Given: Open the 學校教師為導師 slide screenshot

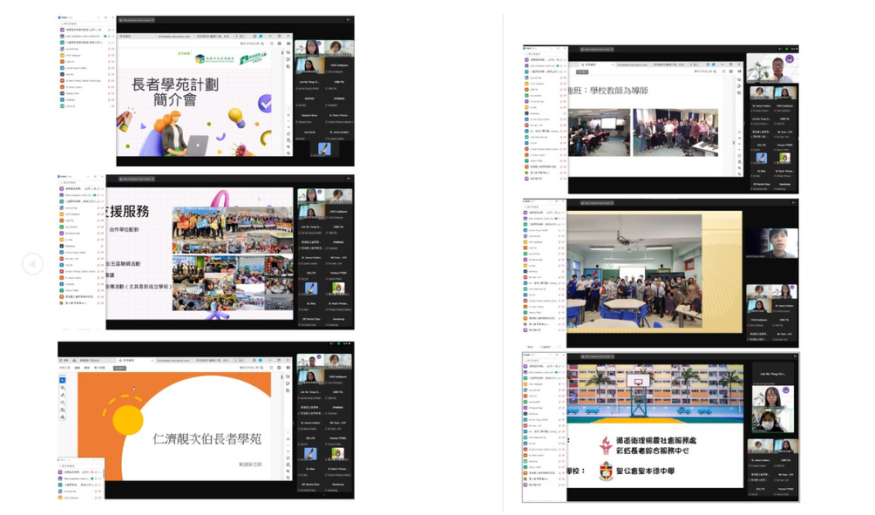Looking at the screenshot, I should (x=660, y=119).
